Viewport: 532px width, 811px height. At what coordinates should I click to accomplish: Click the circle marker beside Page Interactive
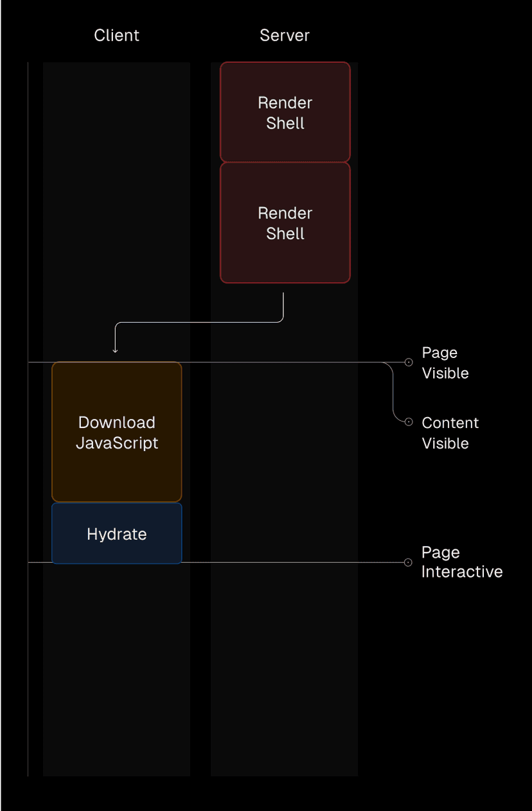[x=409, y=562]
